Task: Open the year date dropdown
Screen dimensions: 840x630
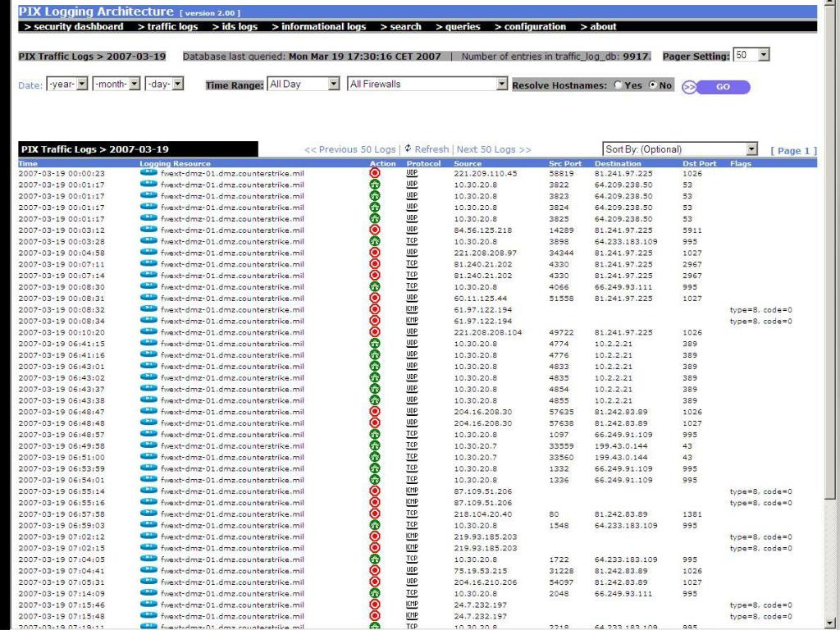Action: 67,84
